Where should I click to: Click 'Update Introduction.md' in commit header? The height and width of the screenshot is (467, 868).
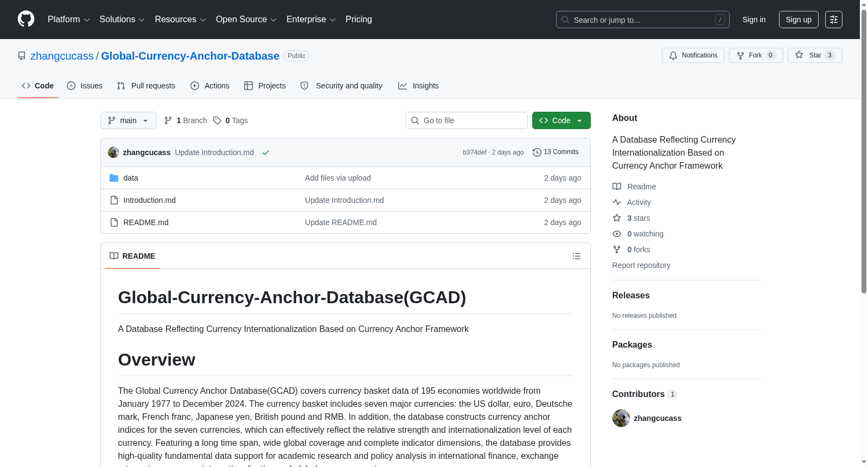pyautogui.click(x=214, y=152)
